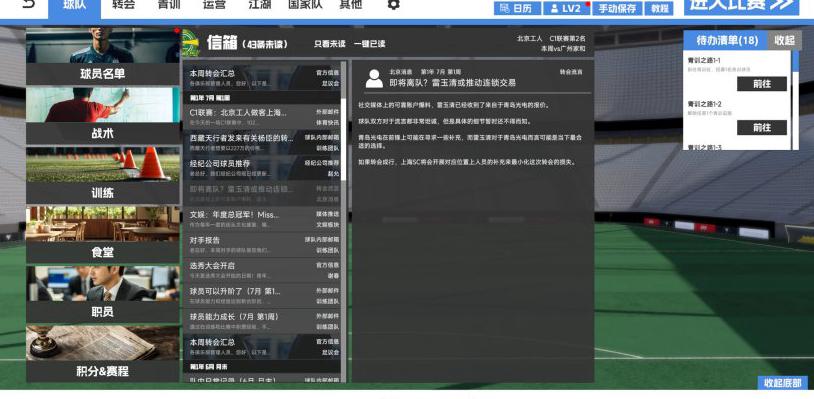Click the 待办清单(18) header
The image size is (814, 399).
tap(726, 40)
